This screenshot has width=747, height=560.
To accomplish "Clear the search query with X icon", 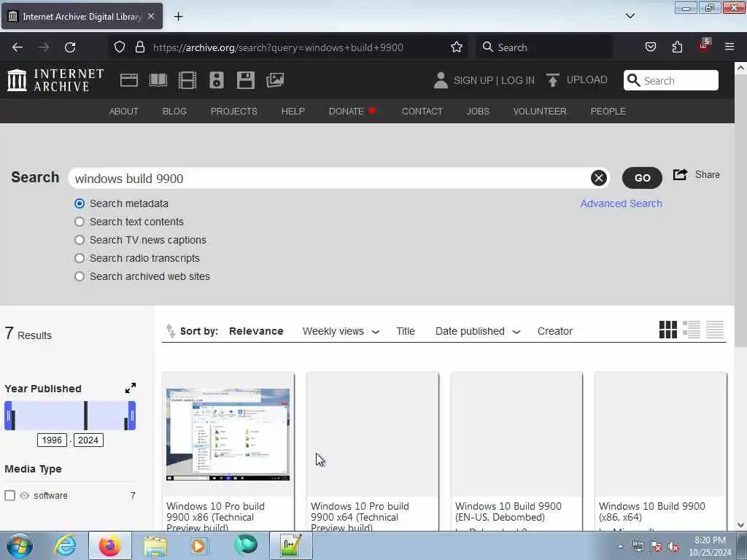I will (x=599, y=178).
